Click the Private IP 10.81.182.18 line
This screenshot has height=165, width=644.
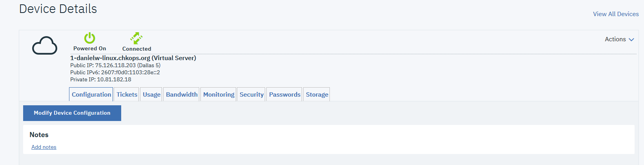[x=101, y=79]
